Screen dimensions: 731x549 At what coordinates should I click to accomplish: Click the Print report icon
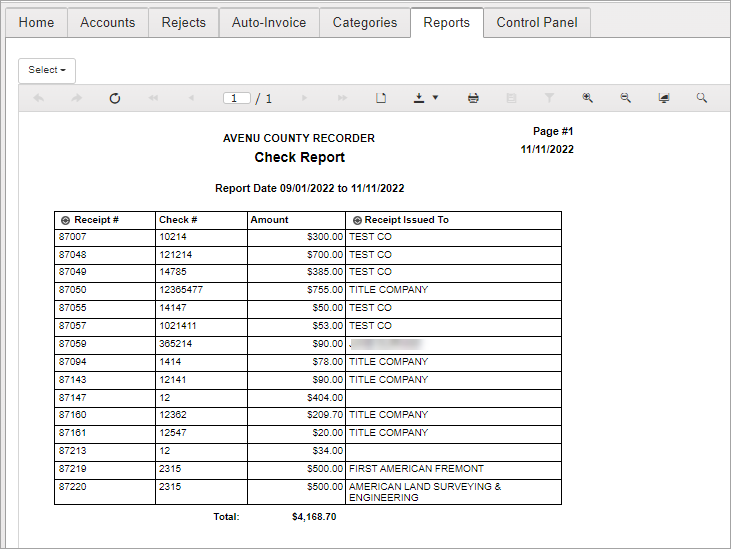[473, 98]
